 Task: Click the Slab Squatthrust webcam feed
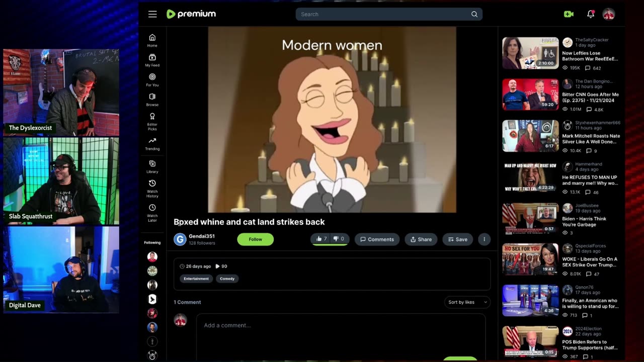tap(61, 181)
